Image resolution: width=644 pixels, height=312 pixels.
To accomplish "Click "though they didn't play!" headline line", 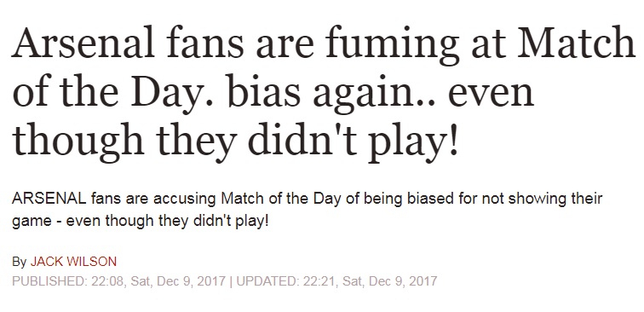I will (234, 141).
